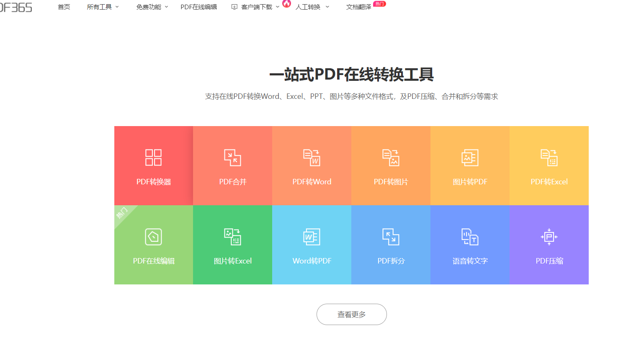
Task: Click the PDF转Word icon
Action: tap(312, 158)
